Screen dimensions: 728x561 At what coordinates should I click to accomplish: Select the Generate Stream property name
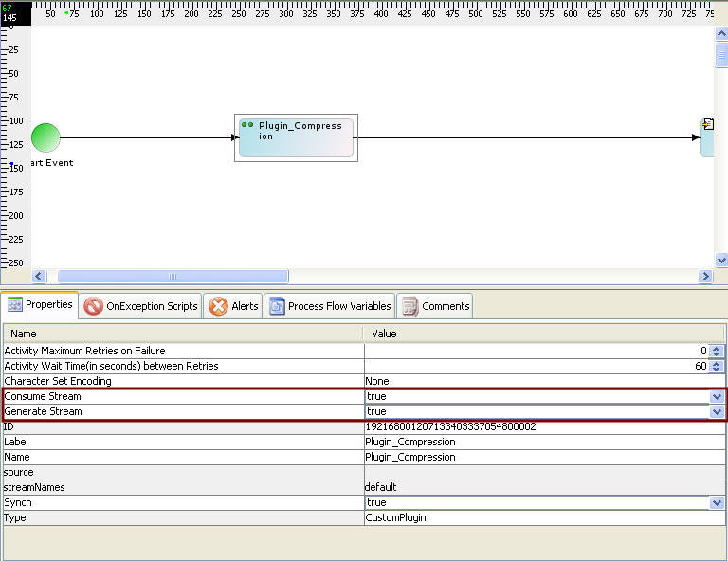click(x=44, y=411)
